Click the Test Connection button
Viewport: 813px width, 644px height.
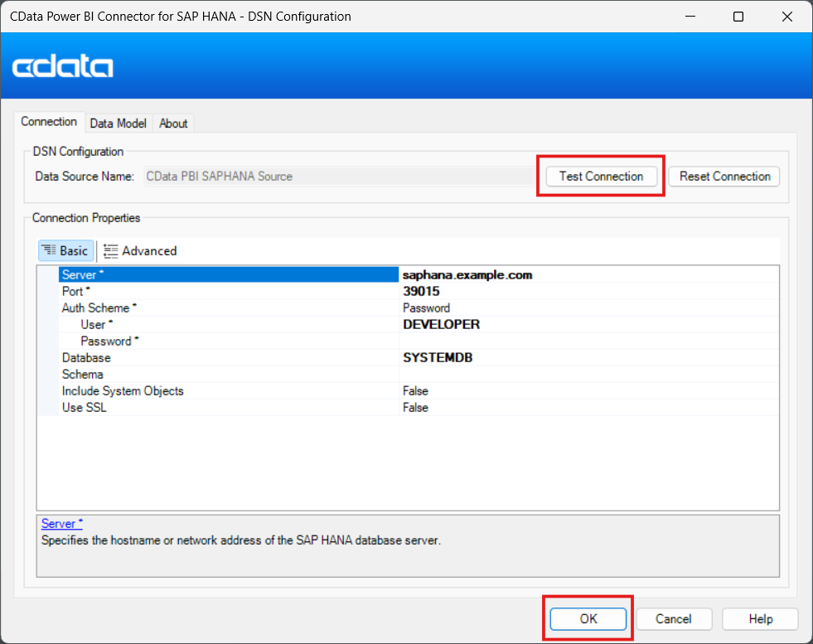[x=601, y=177]
